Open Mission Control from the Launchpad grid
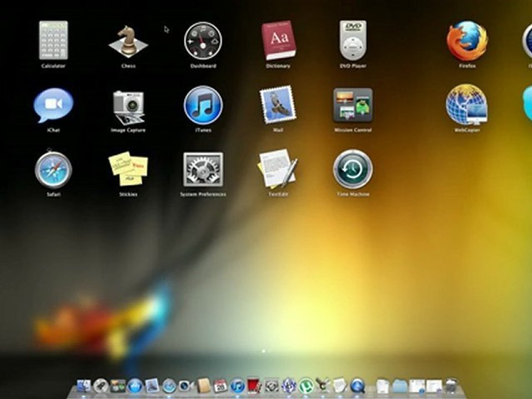The image size is (532, 399). click(x=353, y=105)
